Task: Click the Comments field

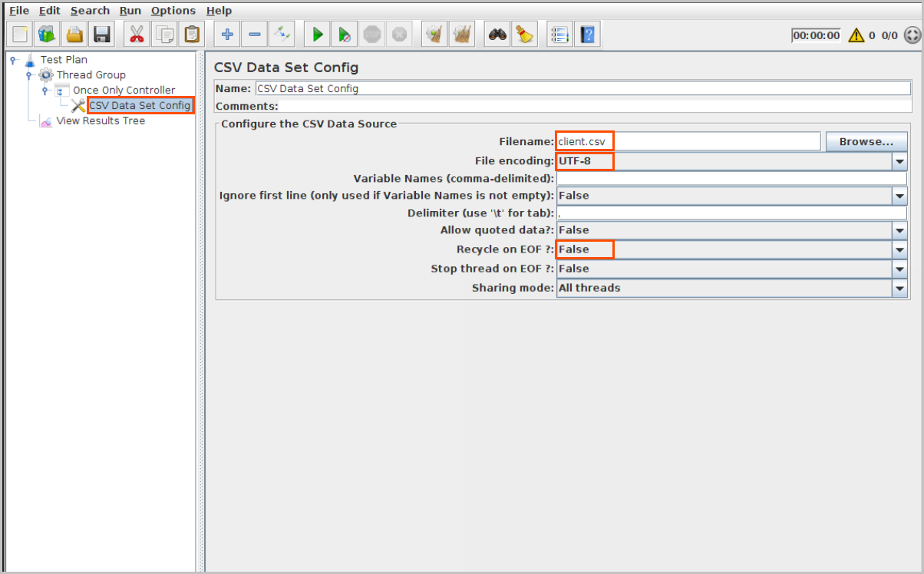Action: tap(596, 106)
